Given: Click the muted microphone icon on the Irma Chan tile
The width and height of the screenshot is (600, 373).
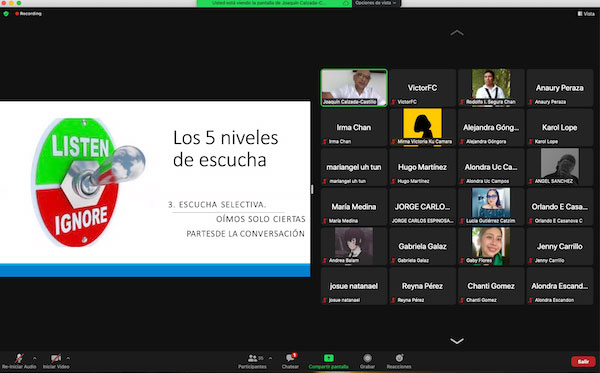Looking at the screenshot, I should coord(325,142).
